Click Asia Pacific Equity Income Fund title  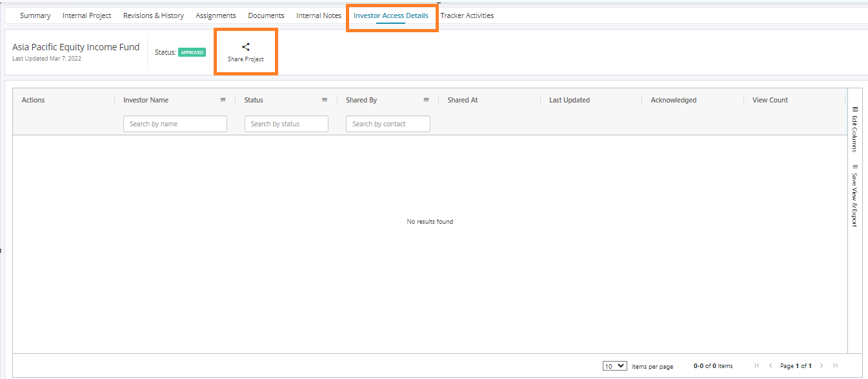pyautogui.click(x=76, y=47)
